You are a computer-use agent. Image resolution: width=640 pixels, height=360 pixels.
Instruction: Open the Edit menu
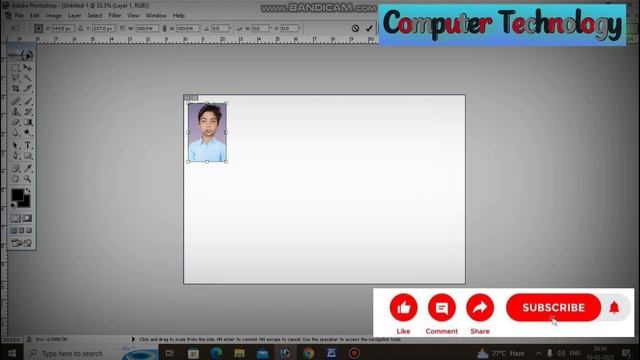(x=35, y=16)
